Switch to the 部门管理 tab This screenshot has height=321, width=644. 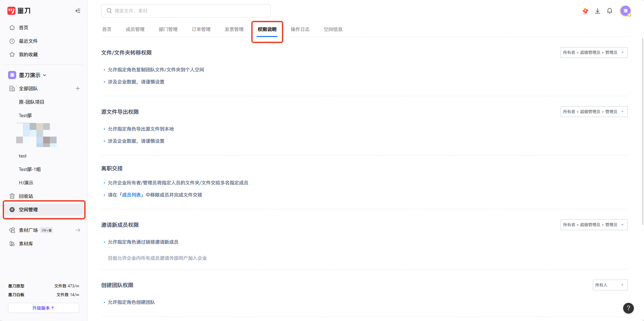click(168, 29)
